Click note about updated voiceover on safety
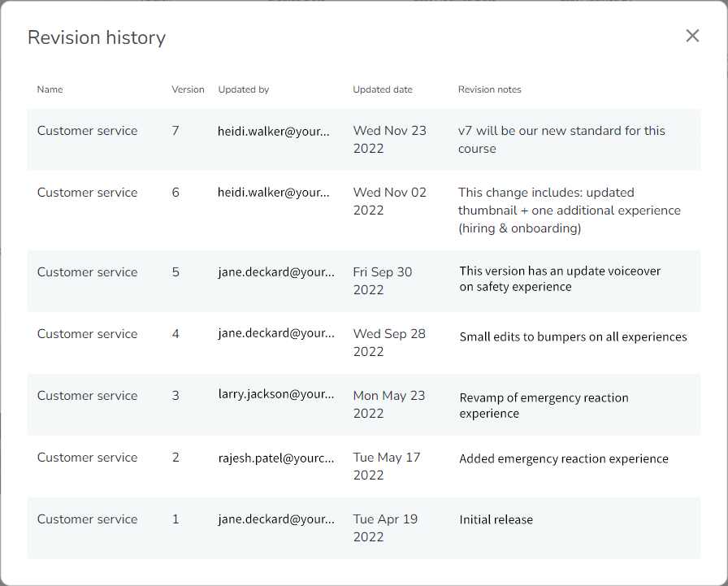 coord(560,279)
